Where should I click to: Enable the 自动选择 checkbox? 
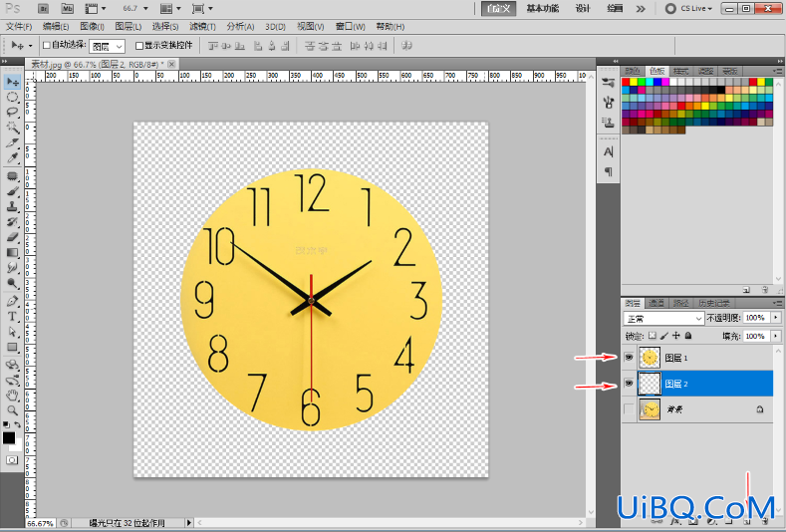click(47, 45)
